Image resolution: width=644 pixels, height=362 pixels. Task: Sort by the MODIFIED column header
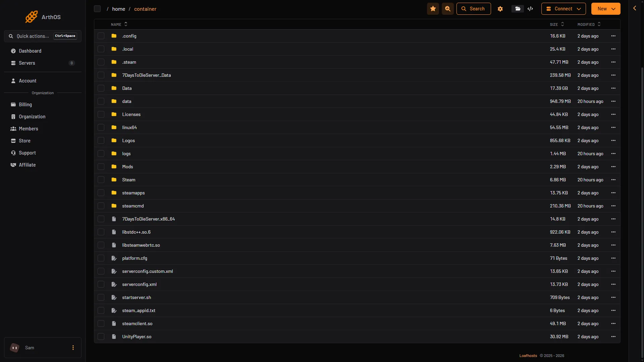click(589, 24)
